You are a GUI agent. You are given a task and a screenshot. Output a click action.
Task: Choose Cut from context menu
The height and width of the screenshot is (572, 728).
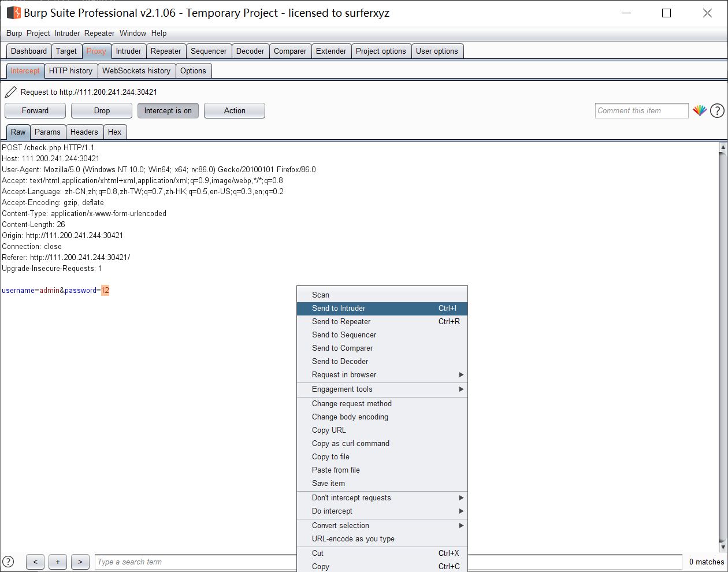tap(381, 553)
